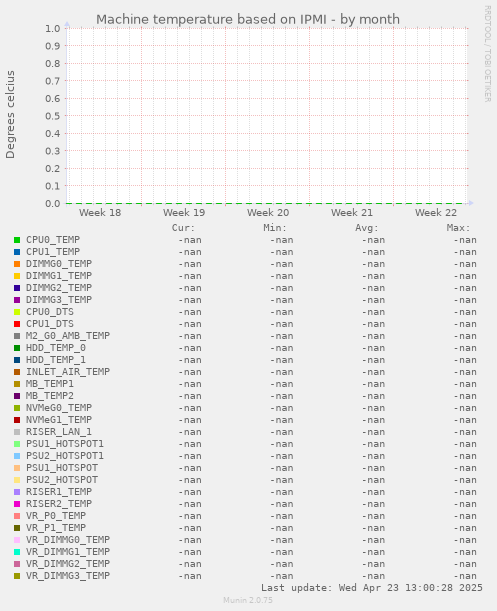The image size is (497, 611).
Task: Click the 'Max:' column header
Action: (458, 228)
